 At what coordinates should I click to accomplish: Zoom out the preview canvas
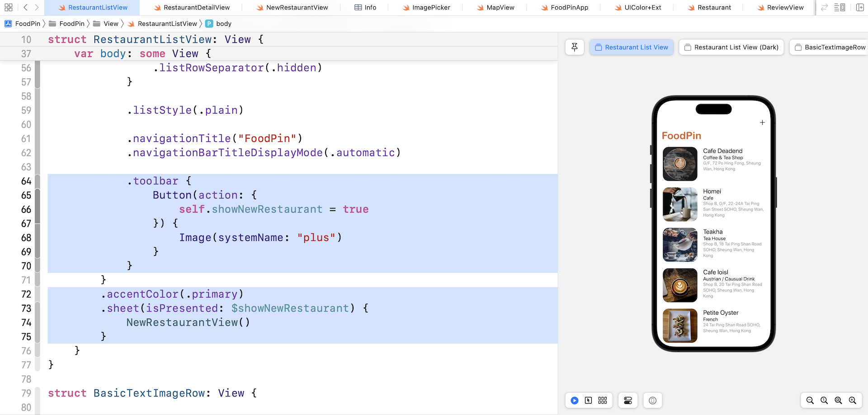click(x=810, y=401)
